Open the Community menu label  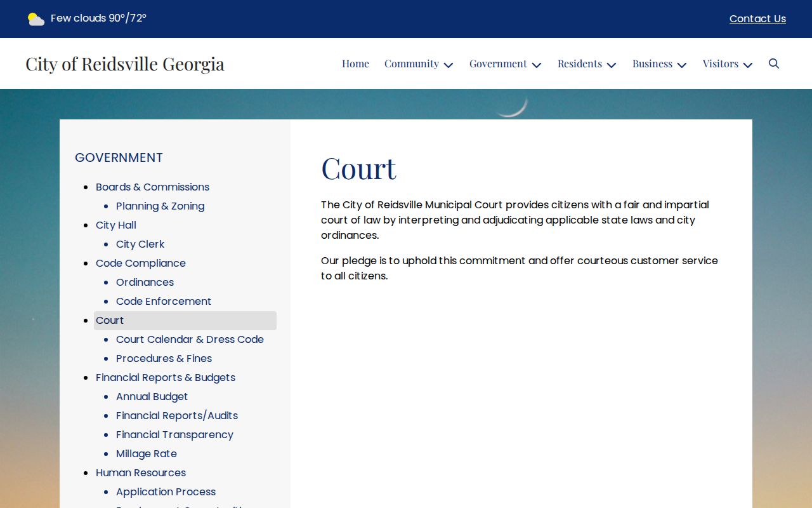coord(412,63)
